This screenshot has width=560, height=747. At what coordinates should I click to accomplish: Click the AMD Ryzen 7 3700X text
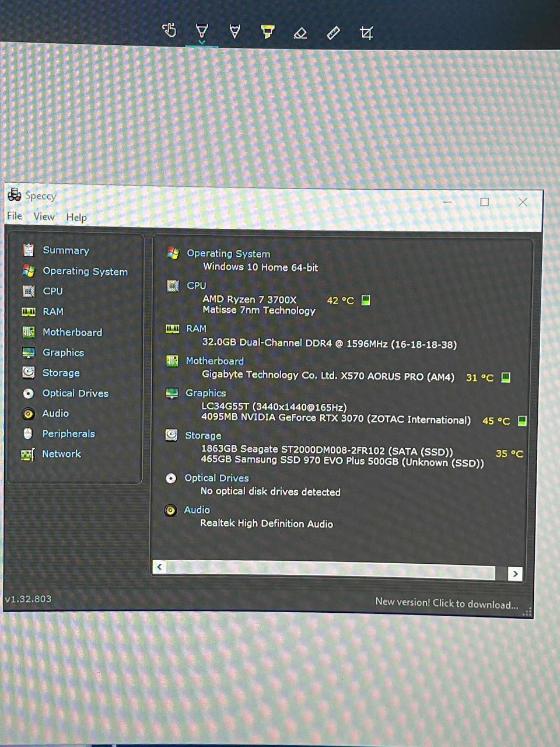(x=249, y=299)
